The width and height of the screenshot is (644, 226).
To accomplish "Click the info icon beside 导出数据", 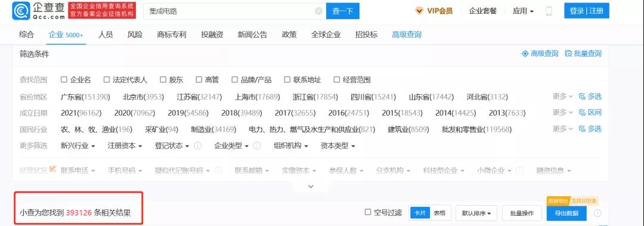I will point(597,213).
